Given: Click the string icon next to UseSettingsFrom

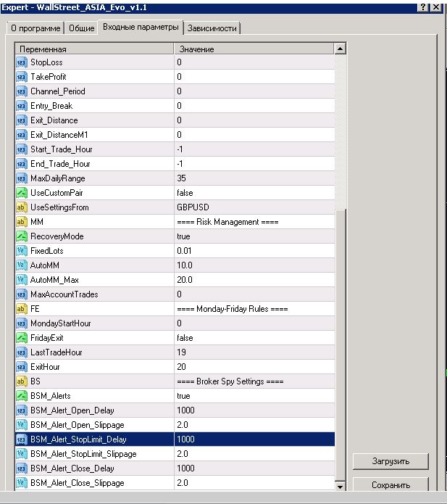Looking at the screenshot, I should pyautogui.click(x=22, y=207).
